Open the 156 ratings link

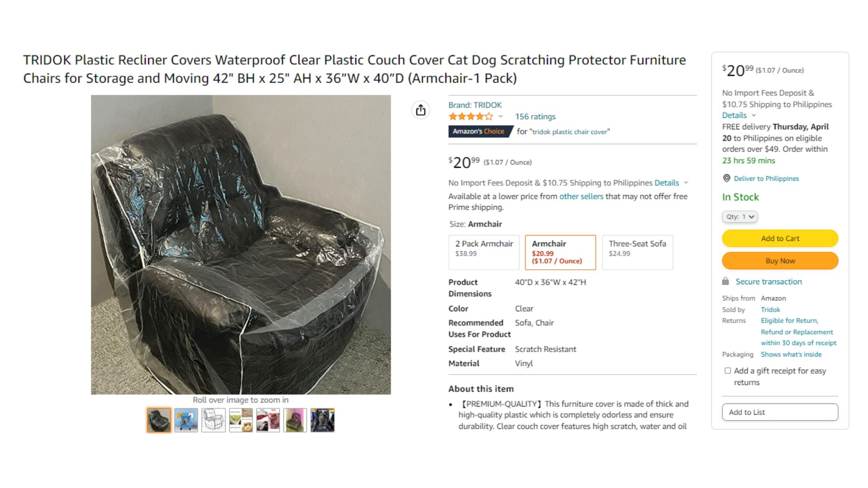click(x=535, y=117)
